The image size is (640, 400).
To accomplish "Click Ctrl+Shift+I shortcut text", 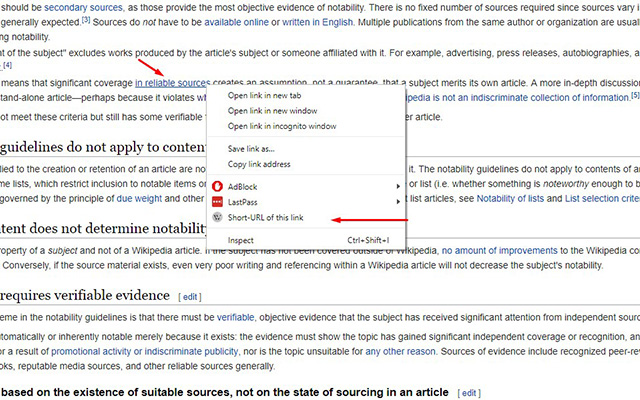I will click(368, 240).
